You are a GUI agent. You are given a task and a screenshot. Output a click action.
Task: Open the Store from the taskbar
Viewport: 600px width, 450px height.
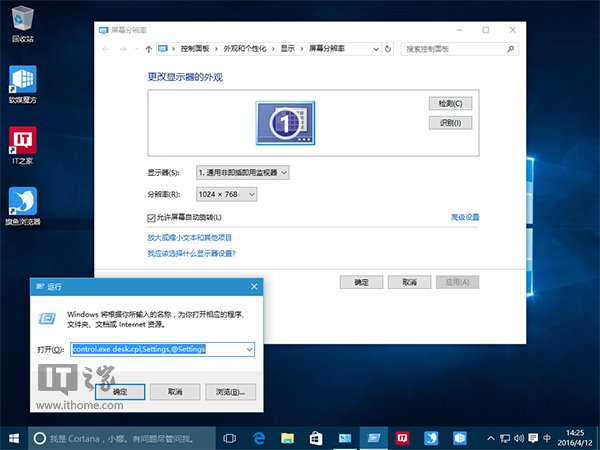click(x=316, y=439)
